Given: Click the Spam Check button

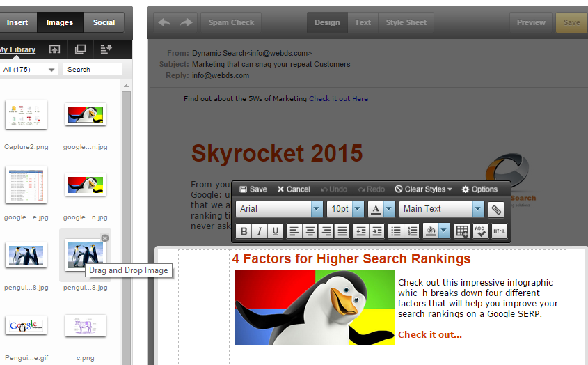Looking at the screenshot, I should point(232,22).
